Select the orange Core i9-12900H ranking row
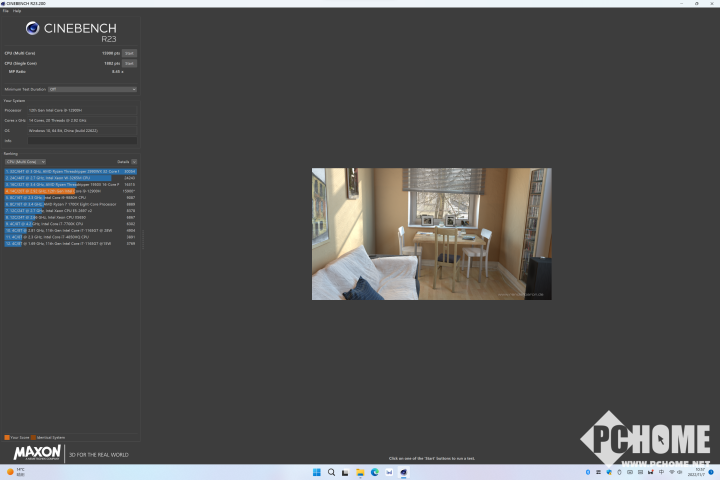 tap(71, 191)
